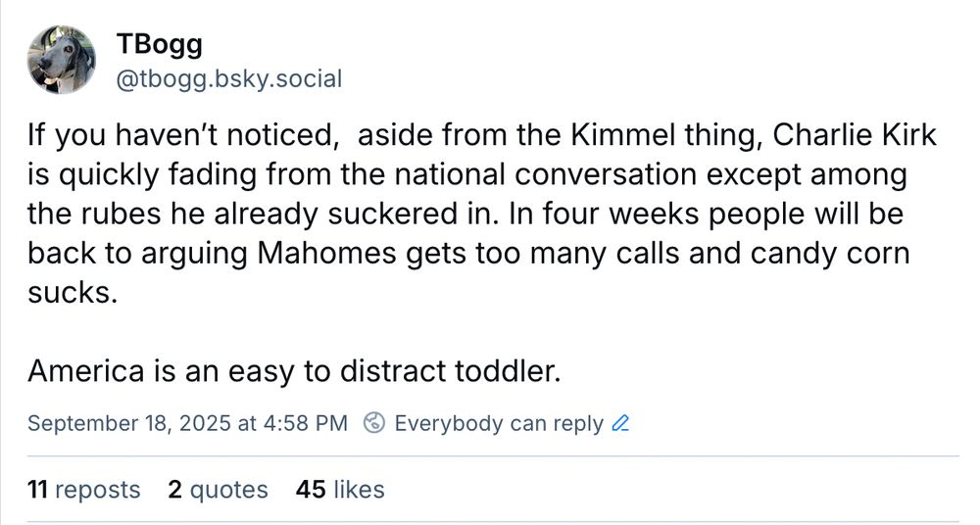Open the 45 likes list
980x525 pixels.
coord(340,489)
